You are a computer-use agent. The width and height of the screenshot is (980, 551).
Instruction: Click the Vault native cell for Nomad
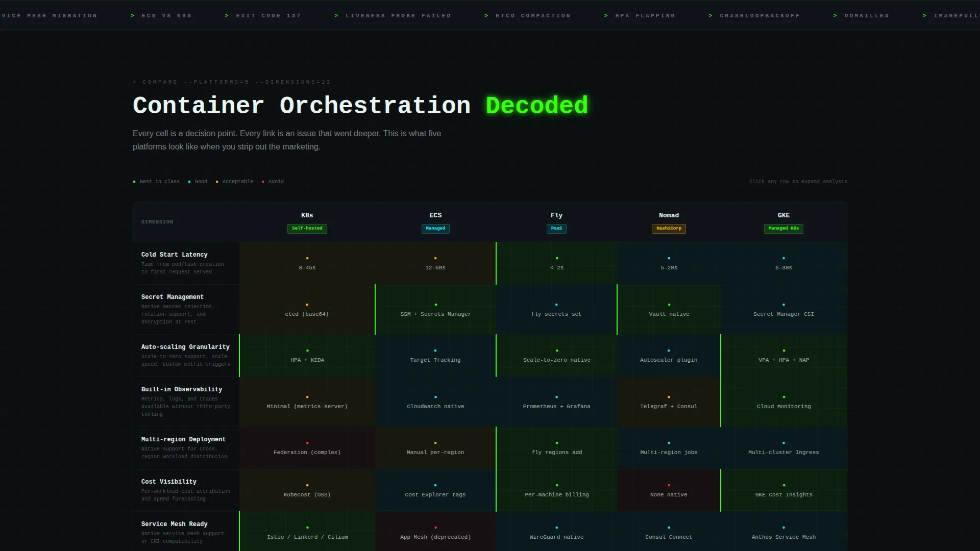pyautogui.click(x=669, y=309)
